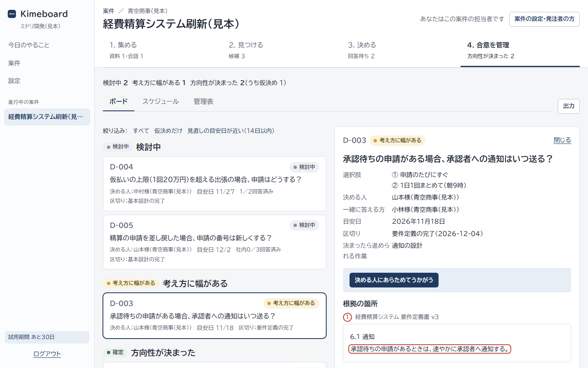Switch to the 管理表 tab

203,101
